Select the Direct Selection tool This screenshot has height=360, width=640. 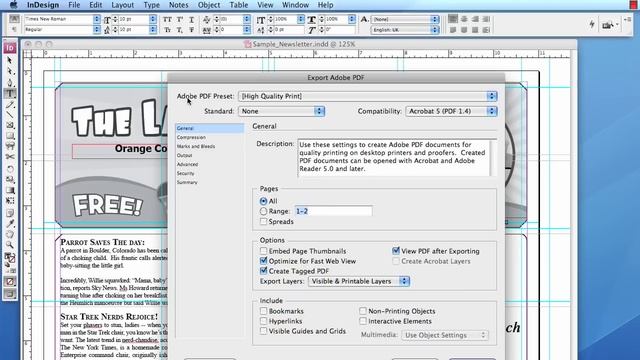[x=10, y=71]
